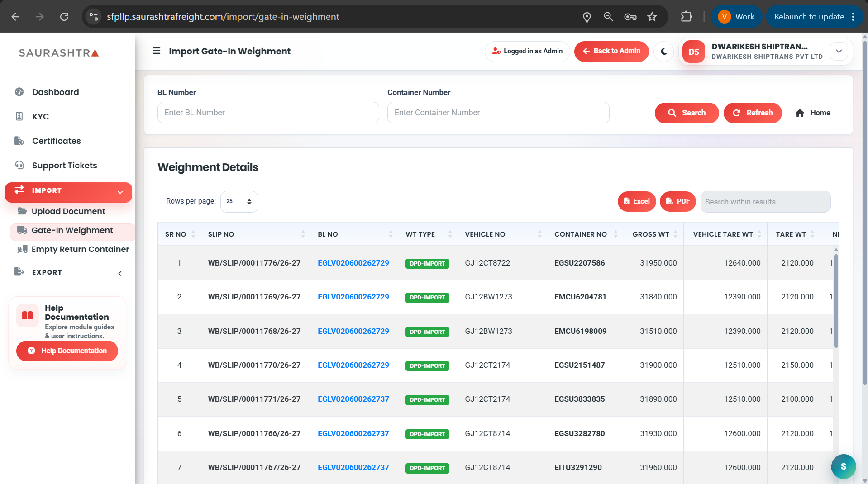Focus the Enter Container Number field
The image size is (868, 484).
click(498, 113)
